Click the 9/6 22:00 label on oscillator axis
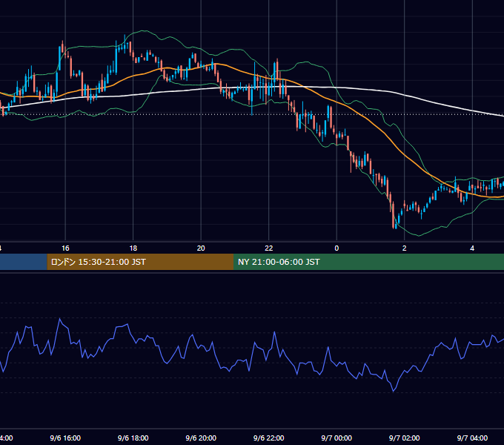This screenshot has height=445, width=504. click(x=269, y=438)
